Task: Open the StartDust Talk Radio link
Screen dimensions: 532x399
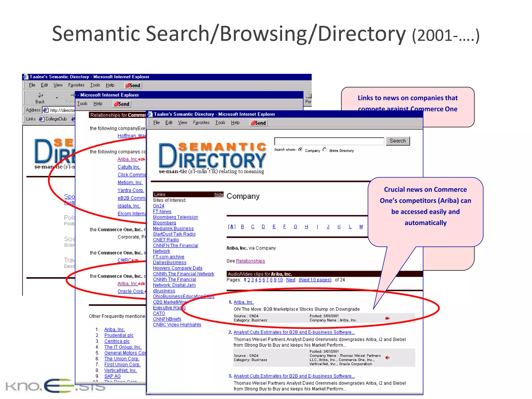Action: [174, 234]
